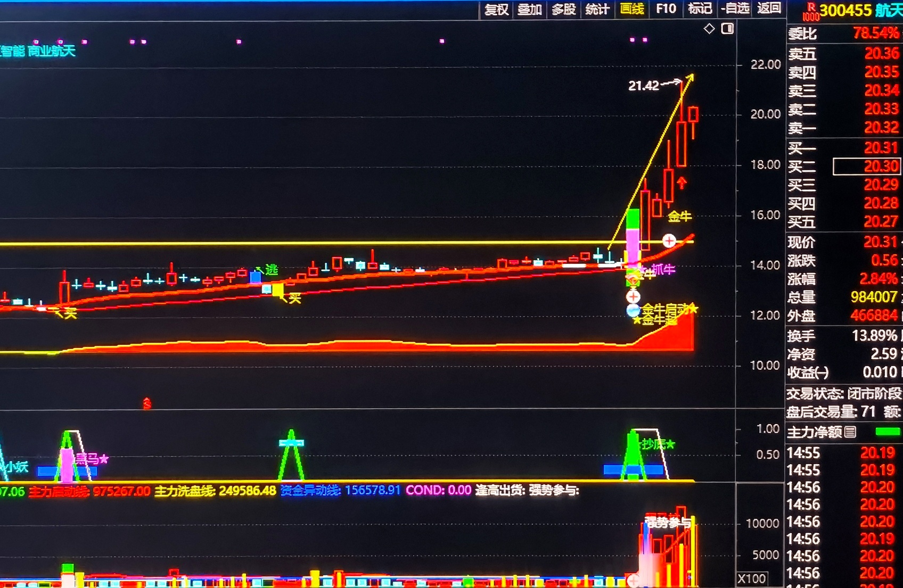Select the stock code 300455
This screenshot has width=903, height=588.
pos(845,11)
